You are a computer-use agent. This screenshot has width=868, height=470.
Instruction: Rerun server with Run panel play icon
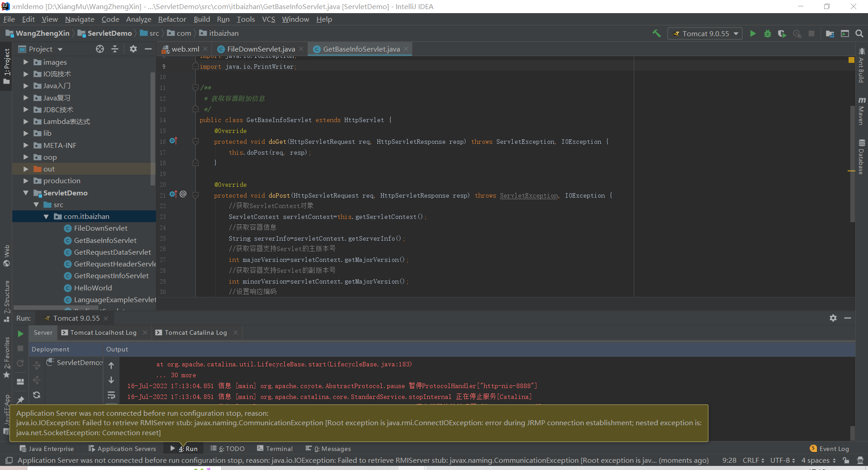point(20,334)
